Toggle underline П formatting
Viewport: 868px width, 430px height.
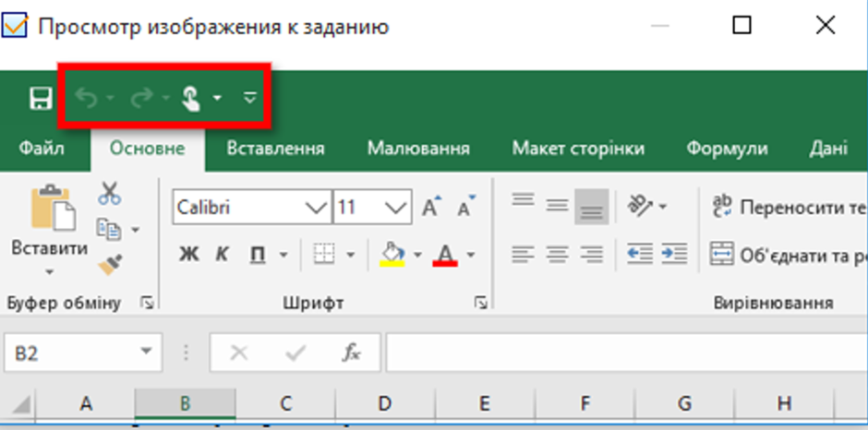[x=257, y=254]
